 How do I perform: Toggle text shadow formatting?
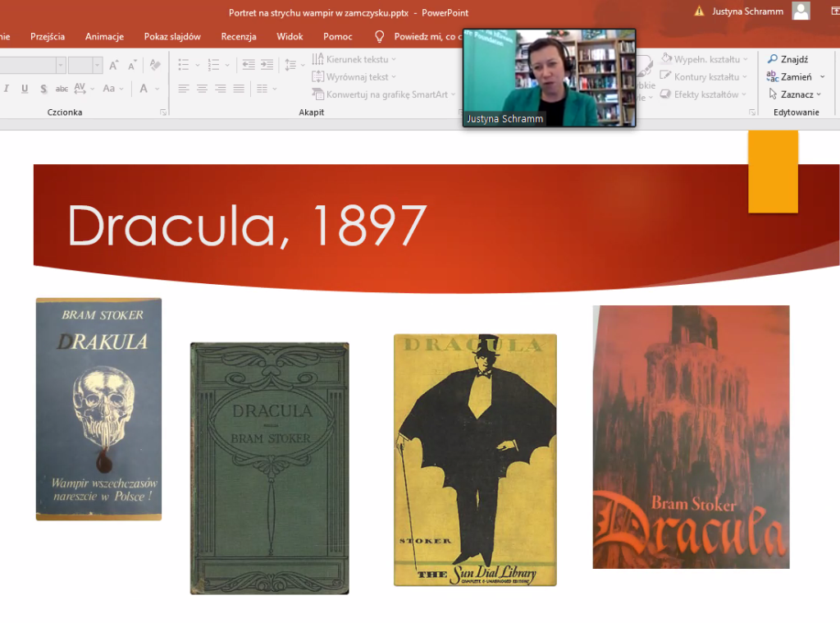click(x=43, y=89)
